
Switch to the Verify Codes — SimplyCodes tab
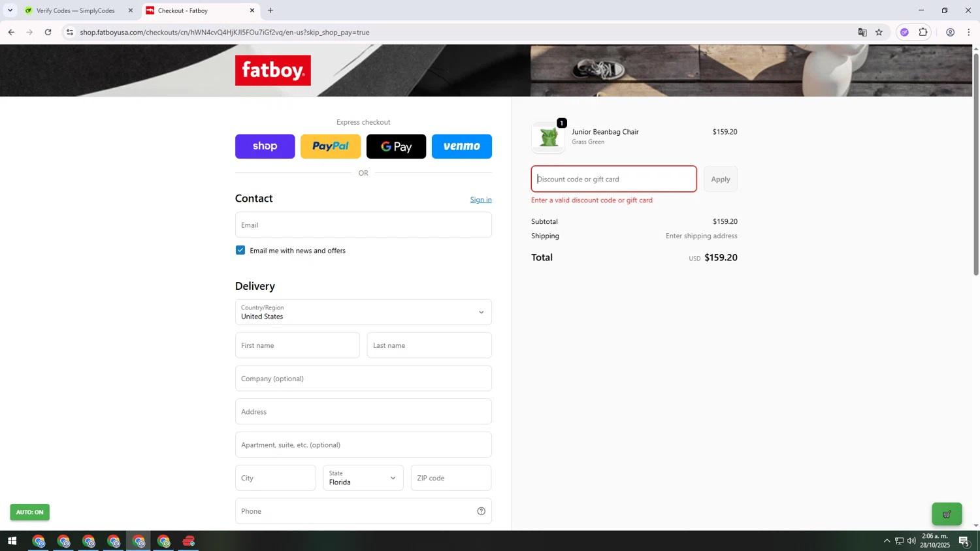pos(76,10)
